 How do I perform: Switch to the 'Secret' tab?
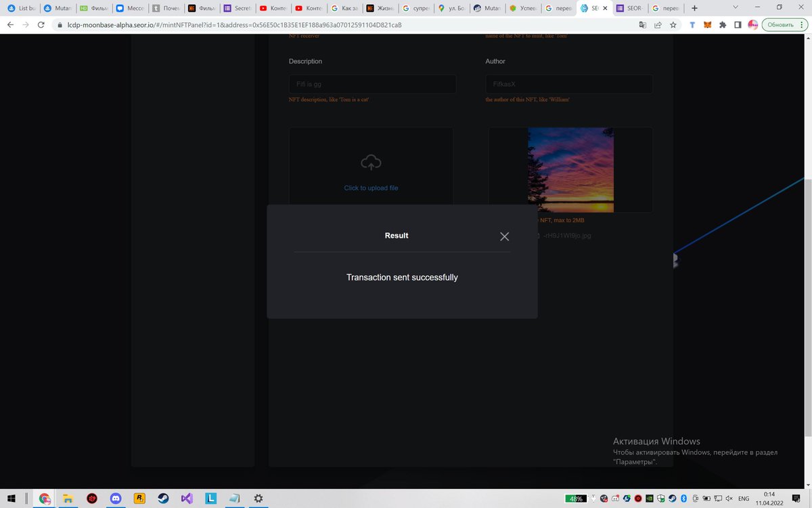coord(238,8)
